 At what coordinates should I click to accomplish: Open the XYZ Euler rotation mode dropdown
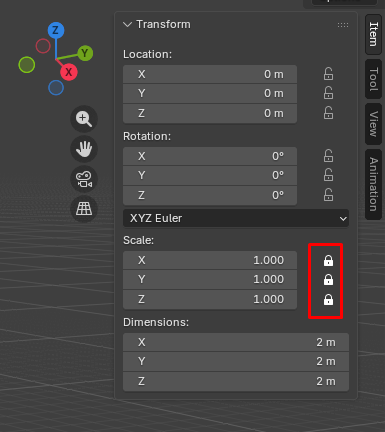pos(236,218)
